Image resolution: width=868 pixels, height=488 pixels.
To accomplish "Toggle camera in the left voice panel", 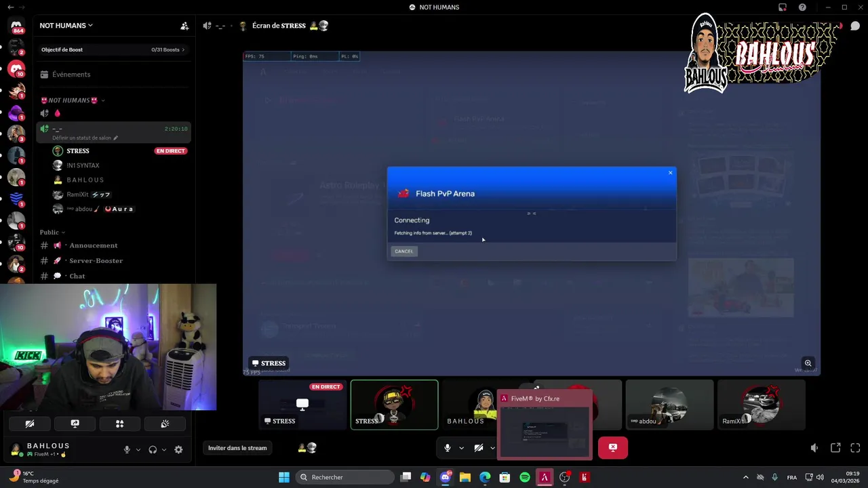I will point(30,424).
